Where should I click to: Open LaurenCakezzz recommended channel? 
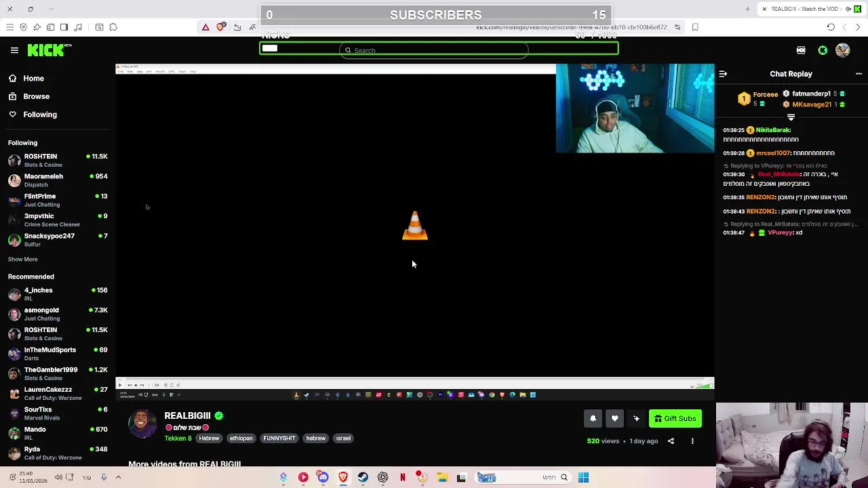tap(58, 394)
